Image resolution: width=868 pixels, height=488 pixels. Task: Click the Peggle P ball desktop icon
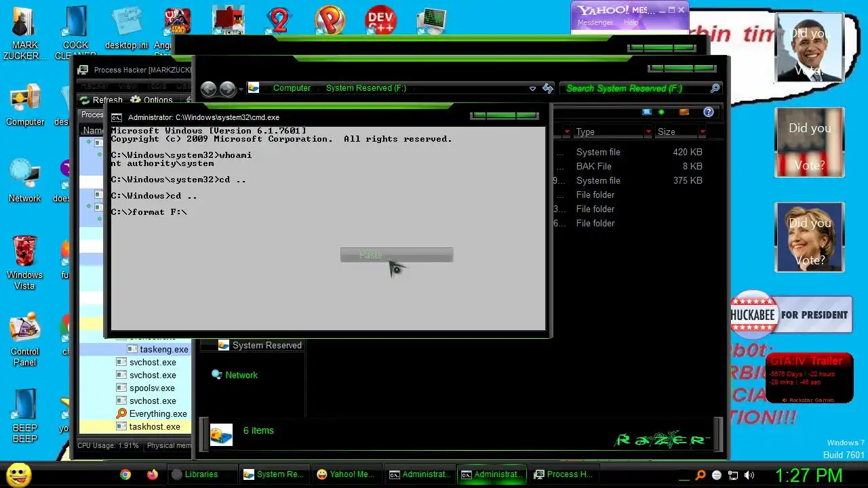pos(330,20)
